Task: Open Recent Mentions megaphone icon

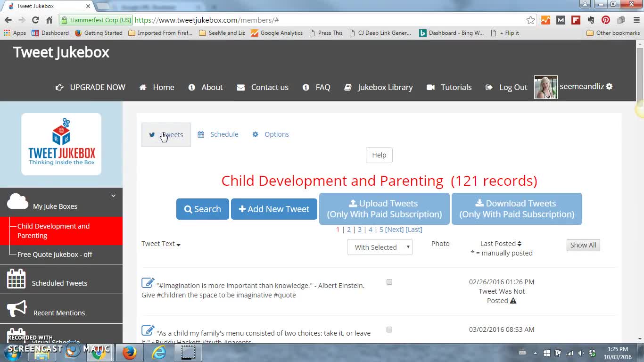Action: 17,309
